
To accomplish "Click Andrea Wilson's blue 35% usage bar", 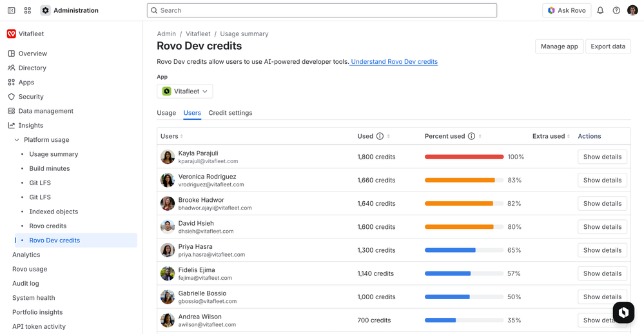I will coord(440,320).
